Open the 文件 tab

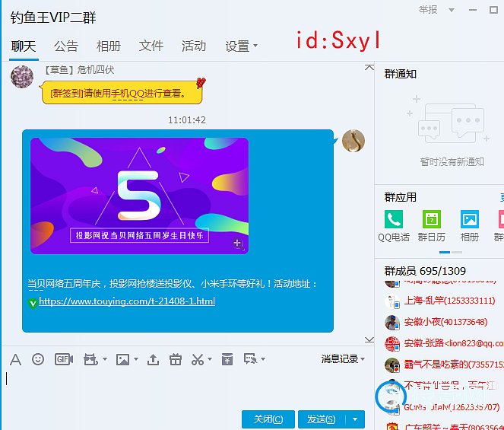[x=151, y=46]
